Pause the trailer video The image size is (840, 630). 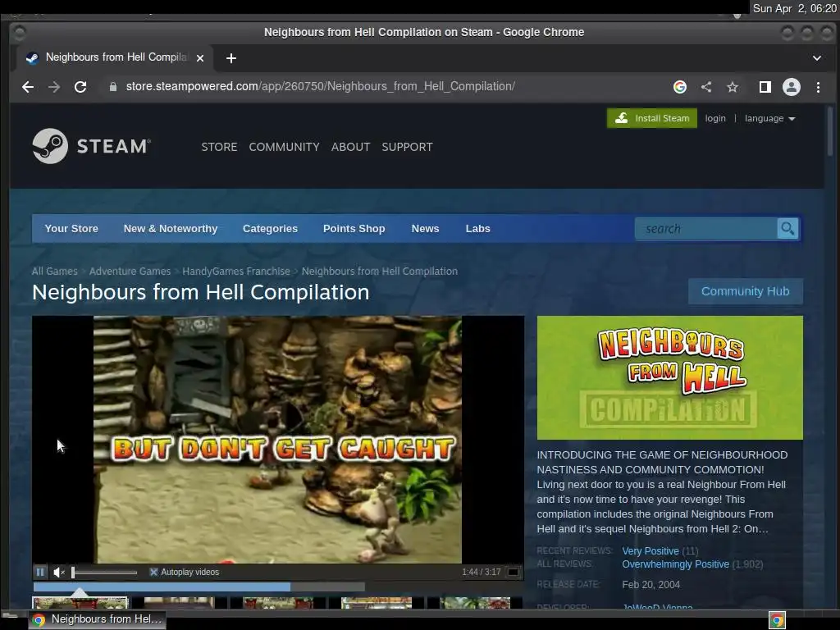[x=40, y=572]
